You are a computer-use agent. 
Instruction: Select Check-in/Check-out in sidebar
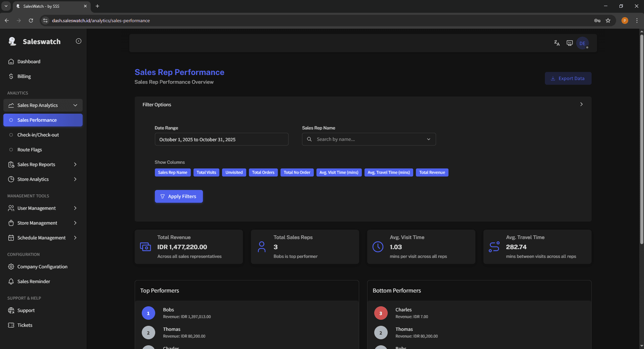(38, 135)
